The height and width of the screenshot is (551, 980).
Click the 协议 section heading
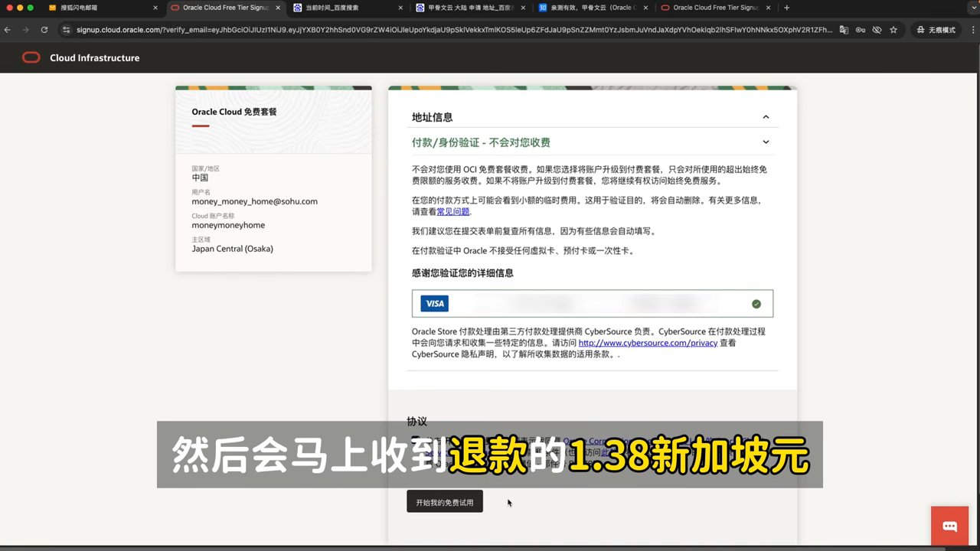click(x=416, y=422)
